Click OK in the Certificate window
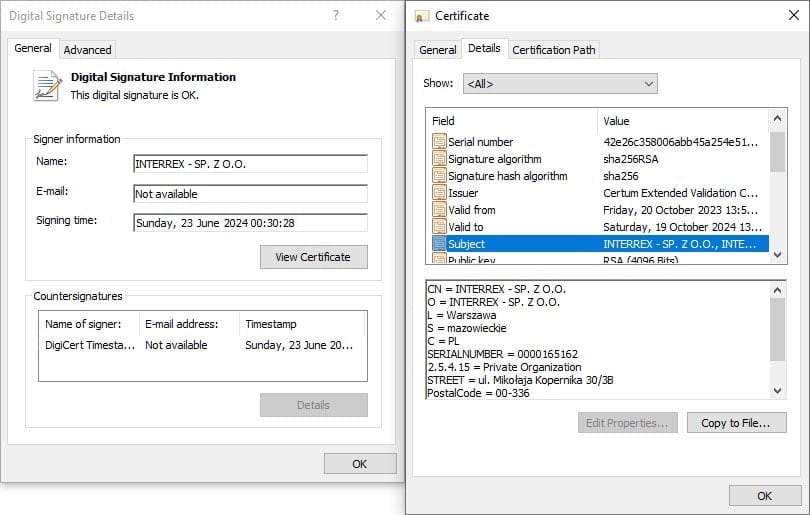The height and width of the screenshot is (515, 810). (x=765, y=496)
